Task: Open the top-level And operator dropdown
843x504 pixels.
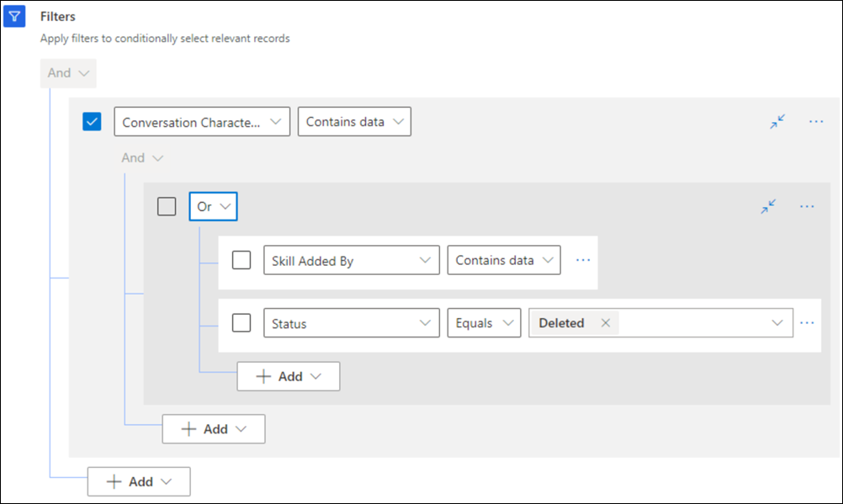Action: click(x=68, y=73)
